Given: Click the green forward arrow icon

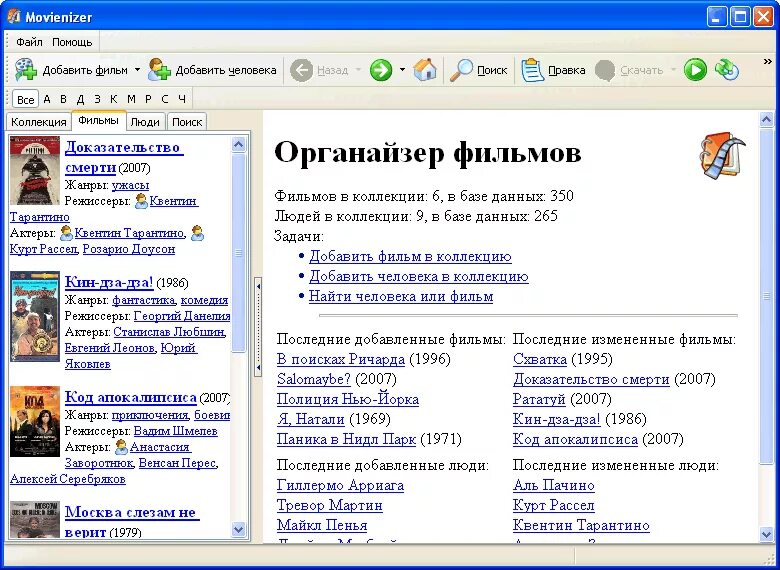Looking at the screenshot, I should pyautogui.click(x=381, y=70).
